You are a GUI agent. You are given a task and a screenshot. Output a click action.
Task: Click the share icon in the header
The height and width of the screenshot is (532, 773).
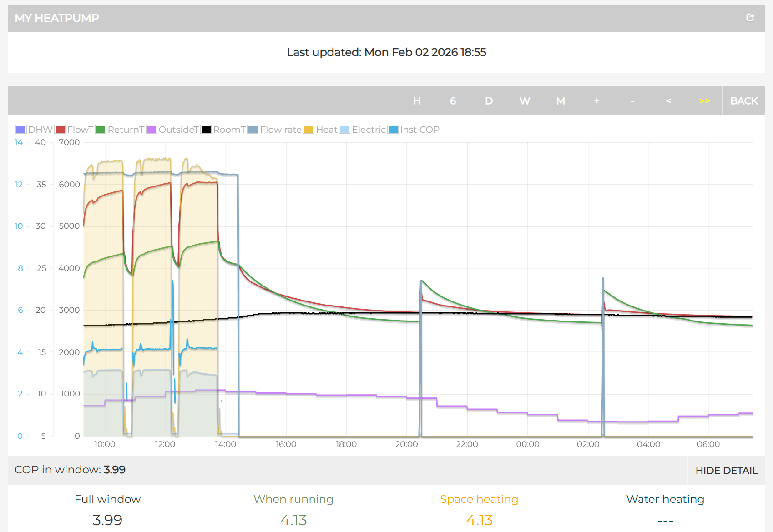750,18
